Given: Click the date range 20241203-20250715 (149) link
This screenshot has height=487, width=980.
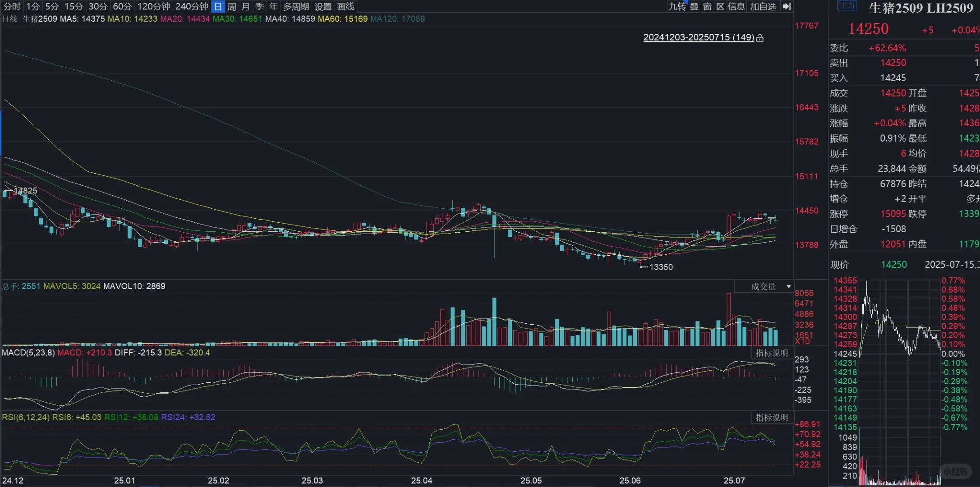Looking at the screenshot, I should 699,37.
